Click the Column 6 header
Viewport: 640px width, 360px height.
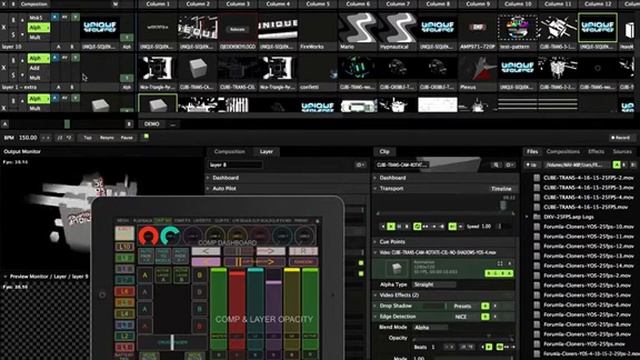358,4
